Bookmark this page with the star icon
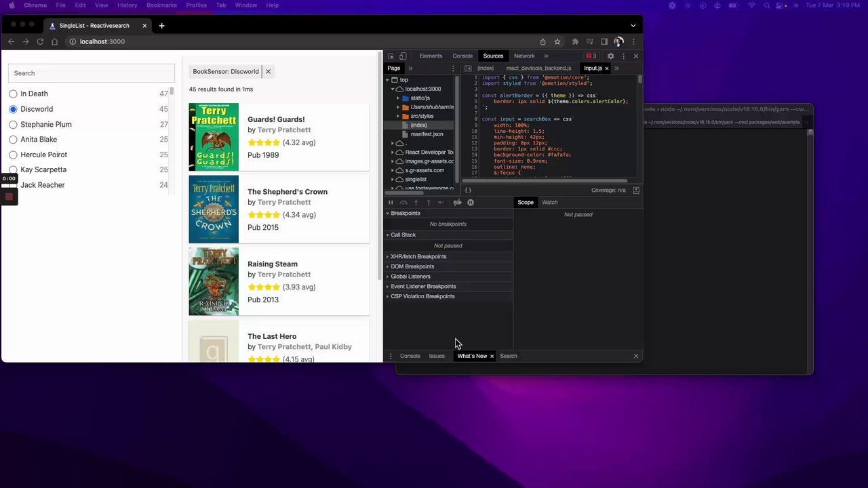 pyautogui.click(x=557, y=42)
